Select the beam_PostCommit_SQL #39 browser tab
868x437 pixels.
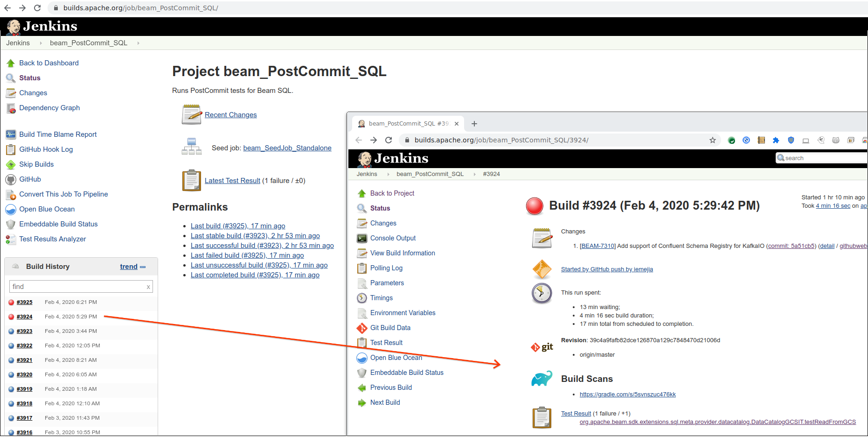pos(407,124)
